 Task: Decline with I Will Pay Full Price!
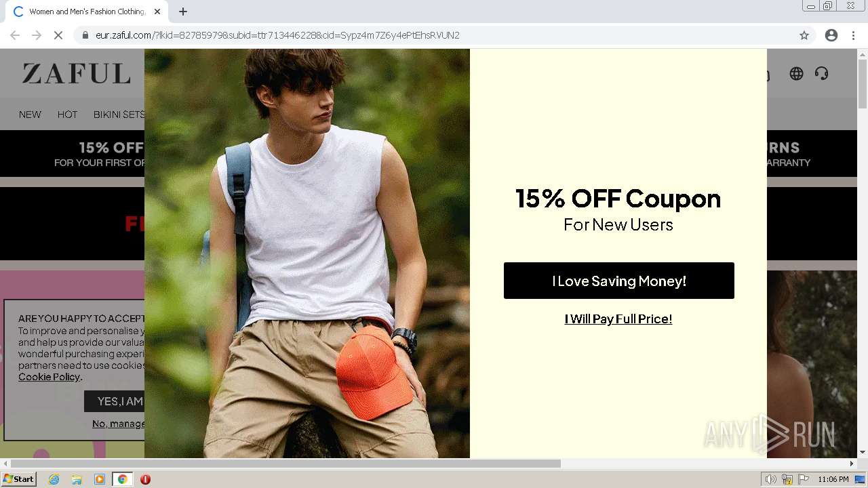coord(618,319)
